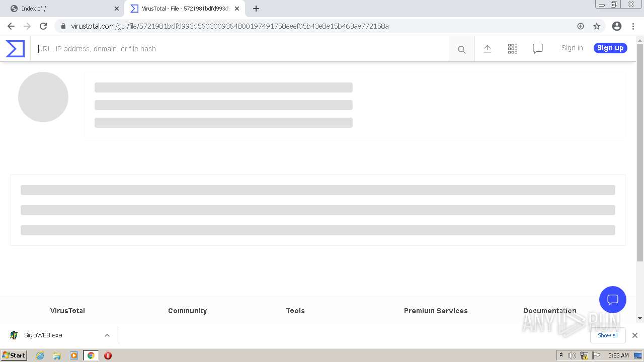Click the Tools footer heading
The width and height of the screenshot is (644, 362).
pos(295,311)
